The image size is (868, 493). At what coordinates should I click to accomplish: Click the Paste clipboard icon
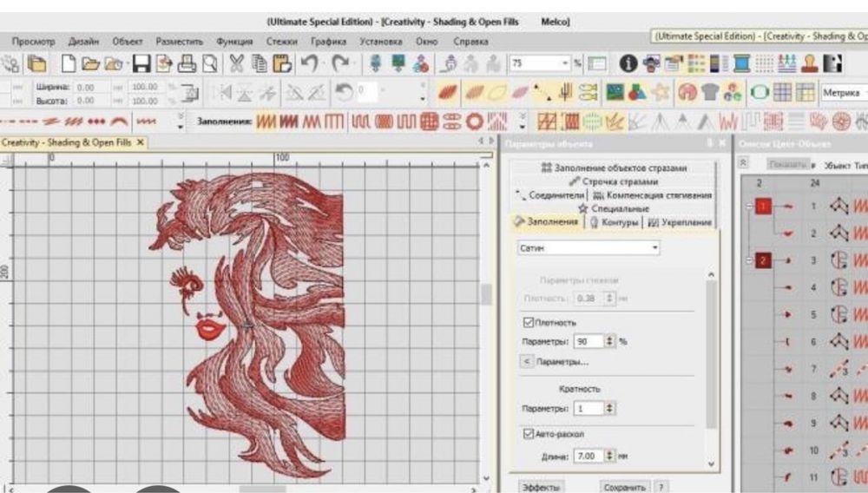282,63
